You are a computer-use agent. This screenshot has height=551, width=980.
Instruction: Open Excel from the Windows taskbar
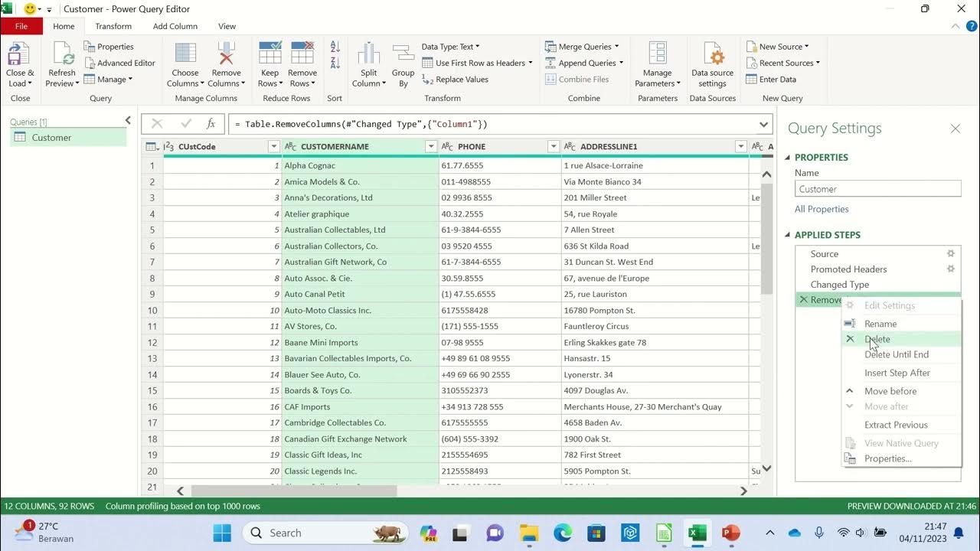click(697, 533)
